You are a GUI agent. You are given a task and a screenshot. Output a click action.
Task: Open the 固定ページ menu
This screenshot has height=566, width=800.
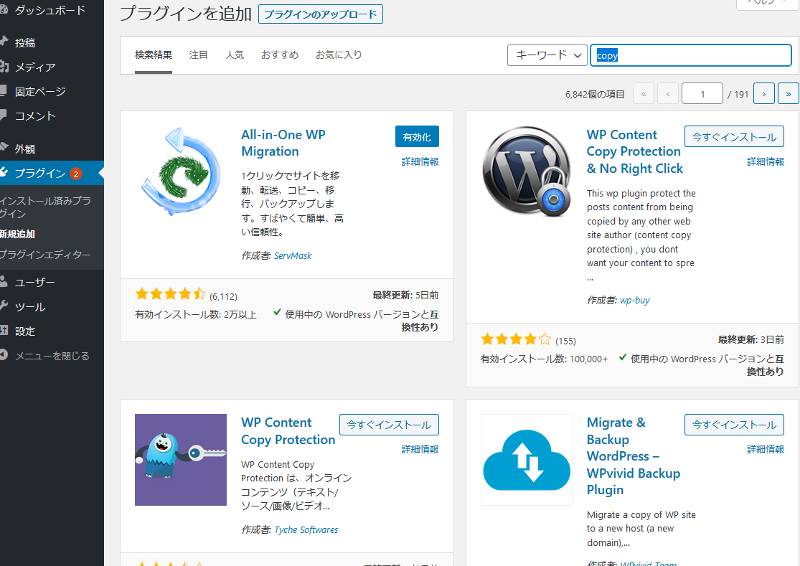pyautogui.click(x=40, y=91)
